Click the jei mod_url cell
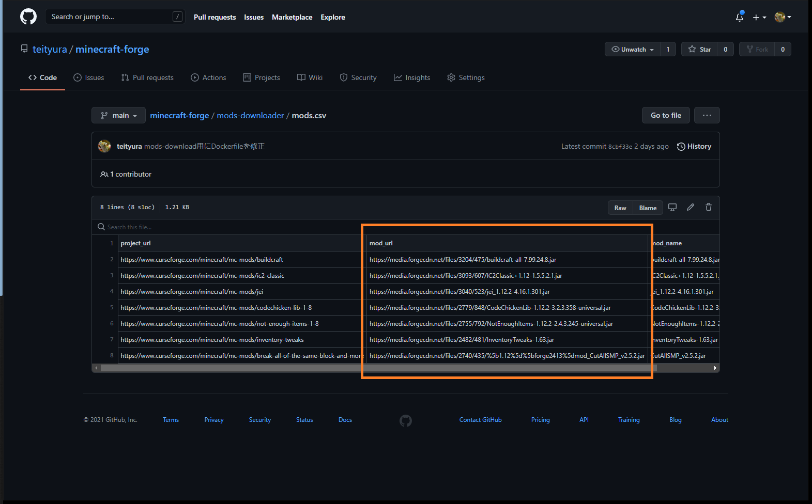Screen dimensions: 812x504 pyautogui.click(x=507, y=291)
